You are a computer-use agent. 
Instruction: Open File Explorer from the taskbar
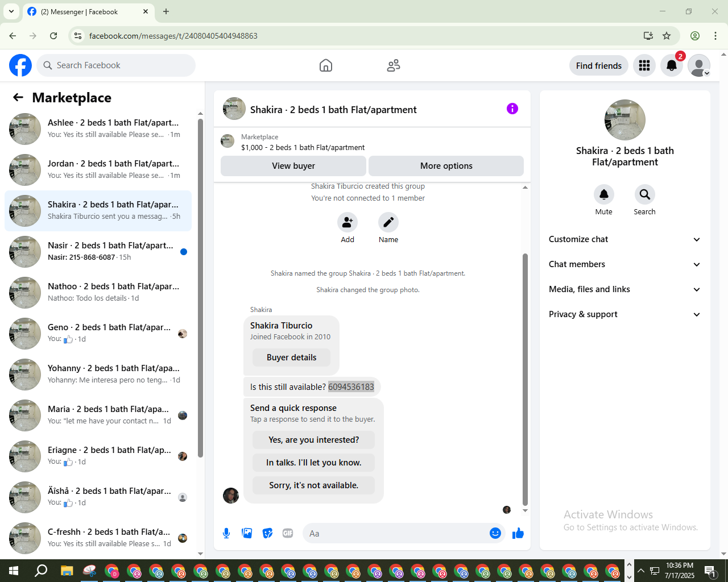click(67, 571)
